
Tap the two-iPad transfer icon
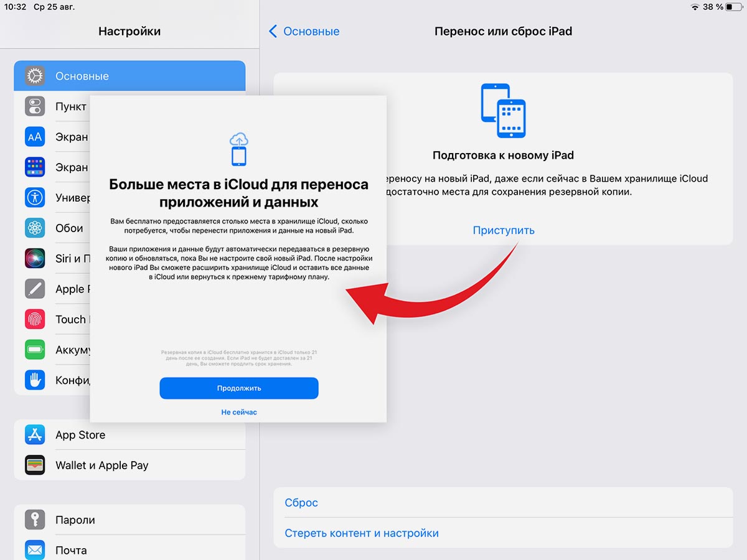(x=503, y=111)
